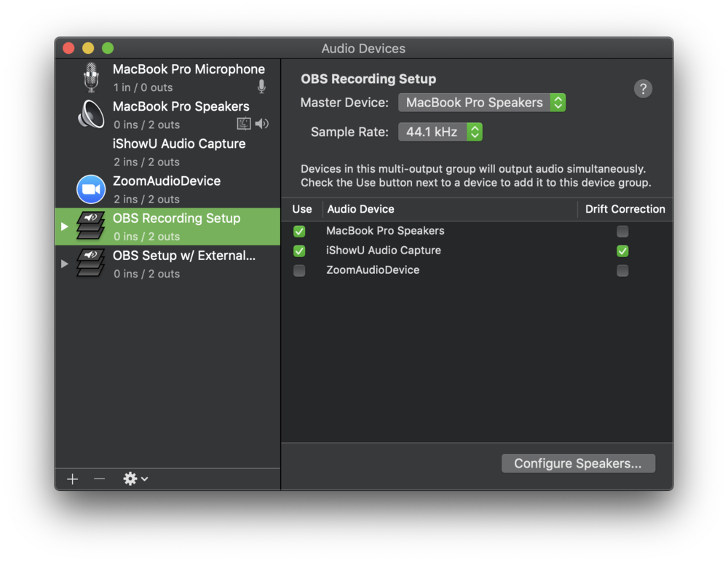Select iShowU Audio Capture in sidebar
The width and height of the screenshot is (728, 563).
(167, 152)
